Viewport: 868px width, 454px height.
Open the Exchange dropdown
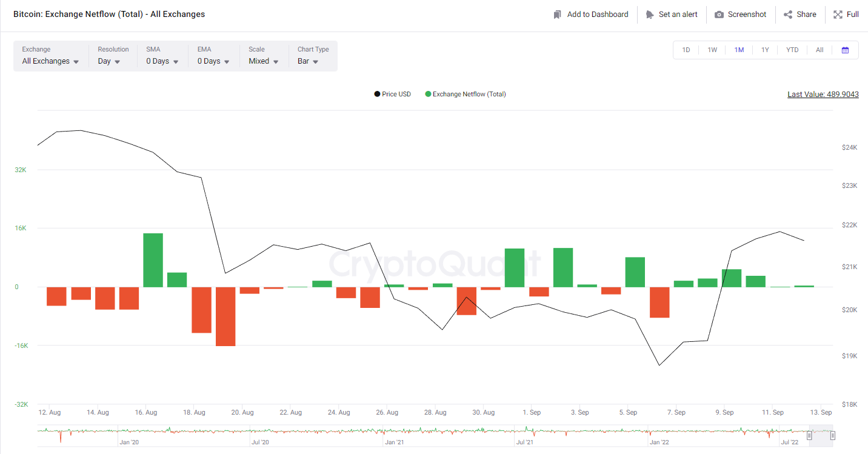point(50,61)
